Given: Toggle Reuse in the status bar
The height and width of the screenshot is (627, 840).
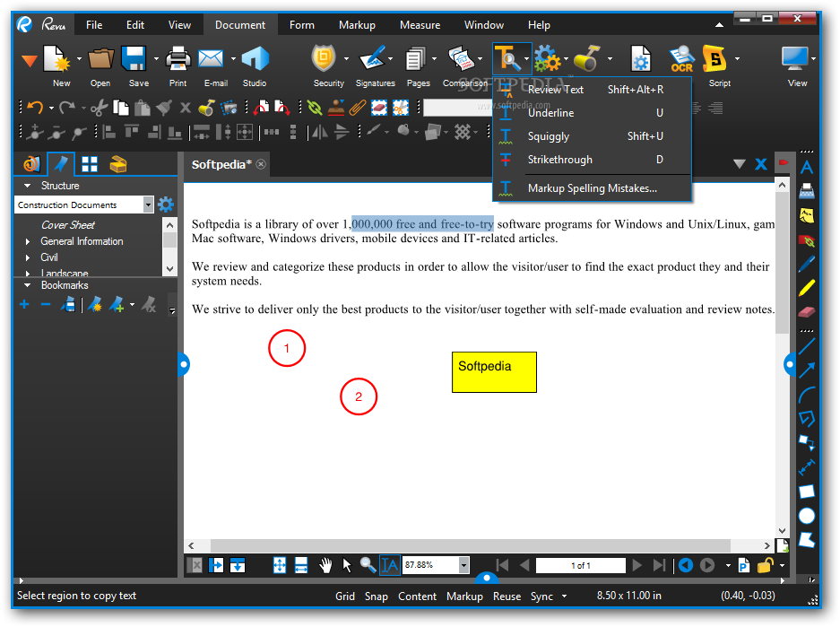Looking at the screenshot, I should 507,596.
